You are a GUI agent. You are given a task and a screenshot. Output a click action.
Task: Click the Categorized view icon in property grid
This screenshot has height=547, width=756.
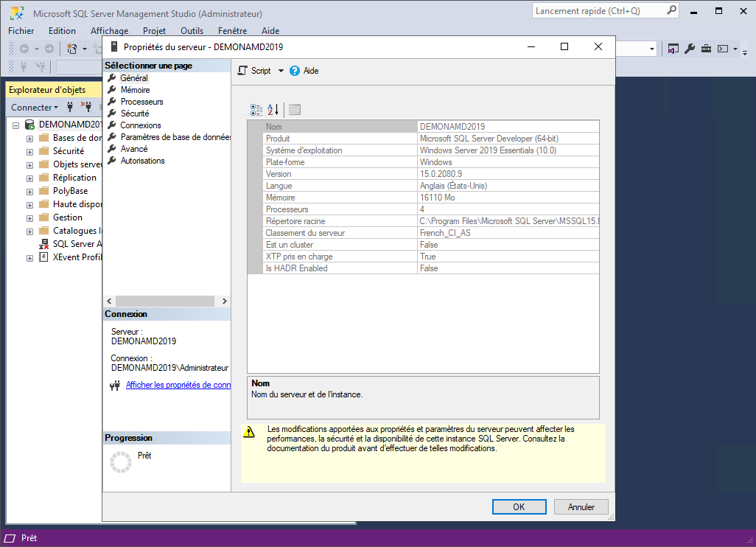tap(256, 110)
